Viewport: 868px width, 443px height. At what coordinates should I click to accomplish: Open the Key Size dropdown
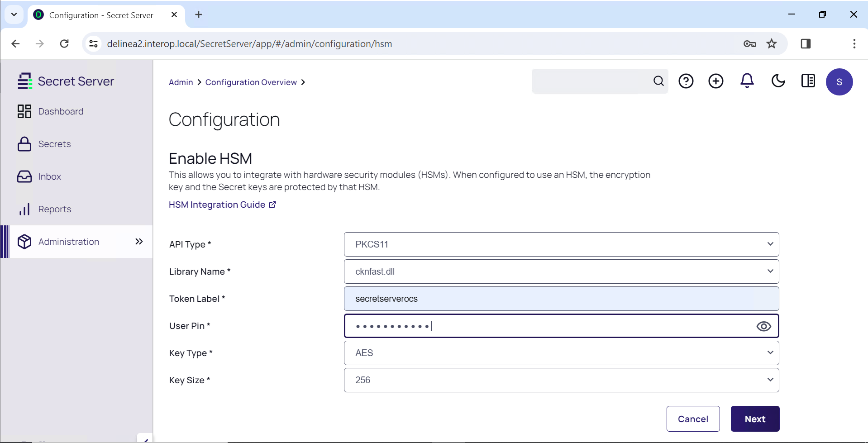click(x=561, y=380)
